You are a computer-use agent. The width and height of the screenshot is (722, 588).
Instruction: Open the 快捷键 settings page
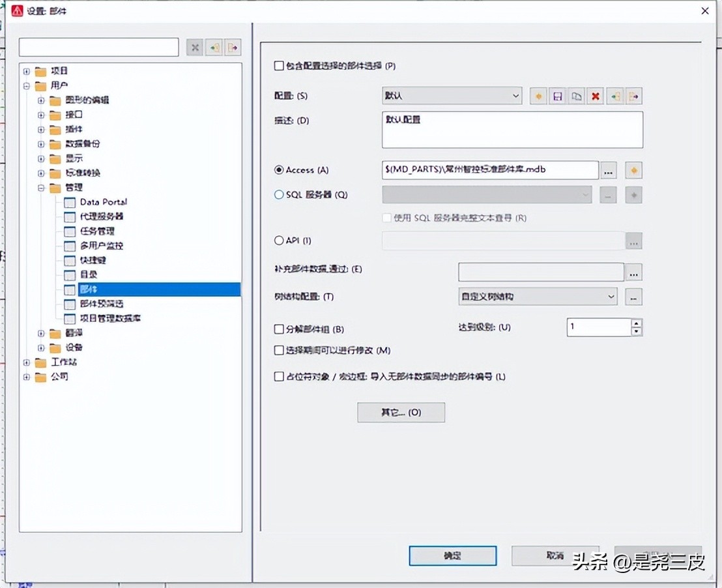(x=93, y=260)
